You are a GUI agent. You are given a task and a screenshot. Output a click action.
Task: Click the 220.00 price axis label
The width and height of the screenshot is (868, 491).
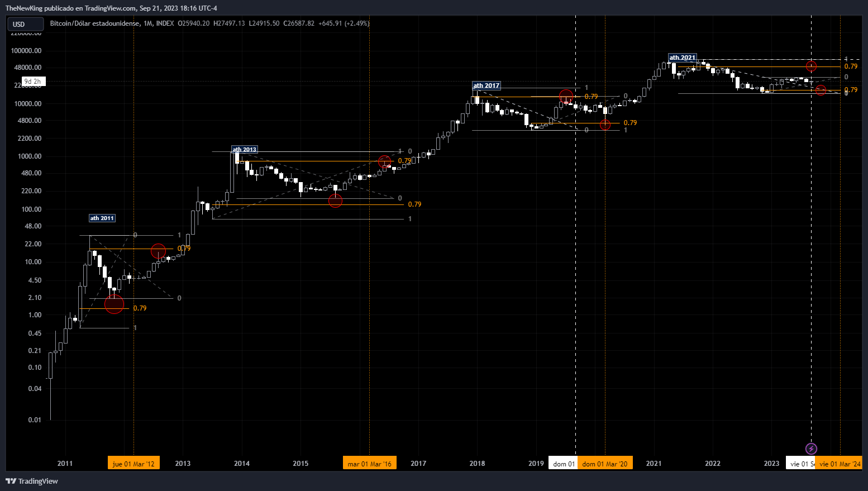(31, 191)
